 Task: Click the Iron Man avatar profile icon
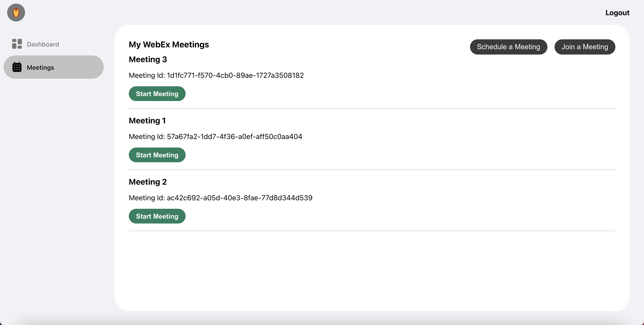(16, 13)
